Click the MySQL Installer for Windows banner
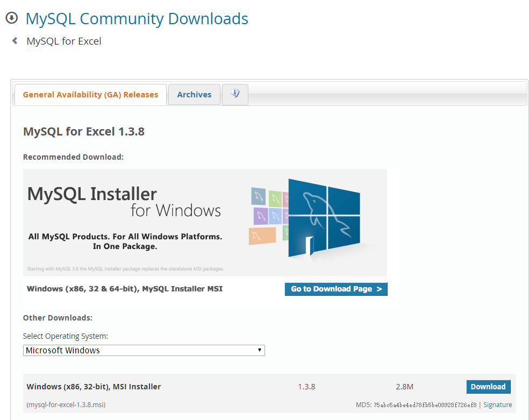Image resolution: width=529 pixels, height=420 pixels. [x=205, y=223]
